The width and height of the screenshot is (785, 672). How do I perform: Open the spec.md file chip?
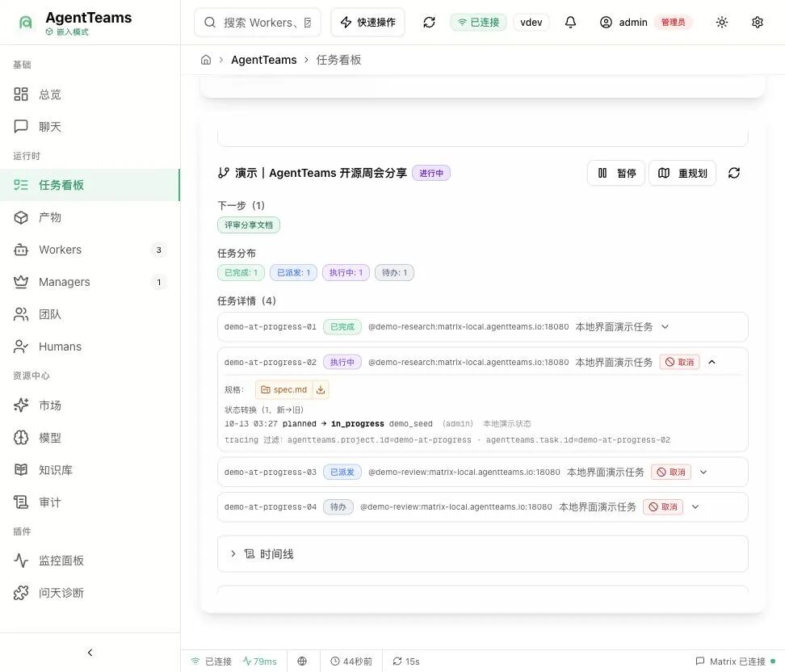tap(283, 389)
